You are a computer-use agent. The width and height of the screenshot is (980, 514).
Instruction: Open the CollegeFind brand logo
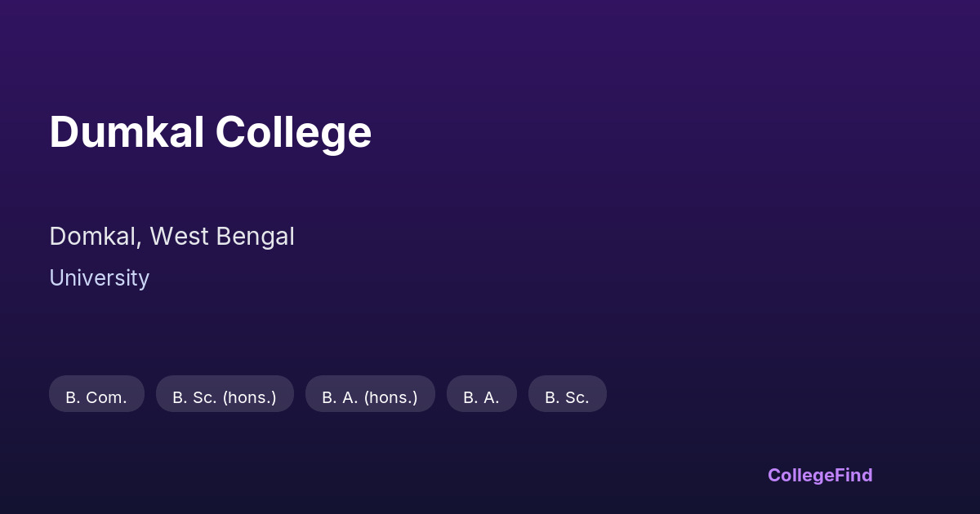(x=820, y=475)
